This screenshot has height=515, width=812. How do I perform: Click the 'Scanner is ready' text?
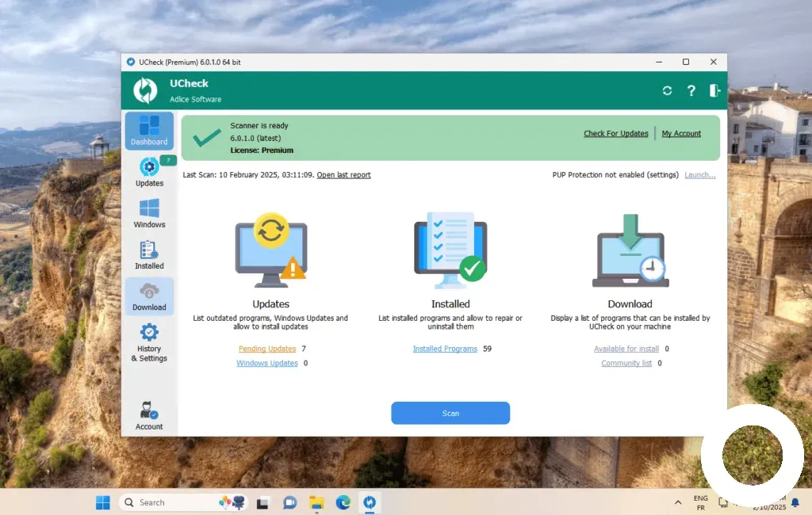(259, 126)
